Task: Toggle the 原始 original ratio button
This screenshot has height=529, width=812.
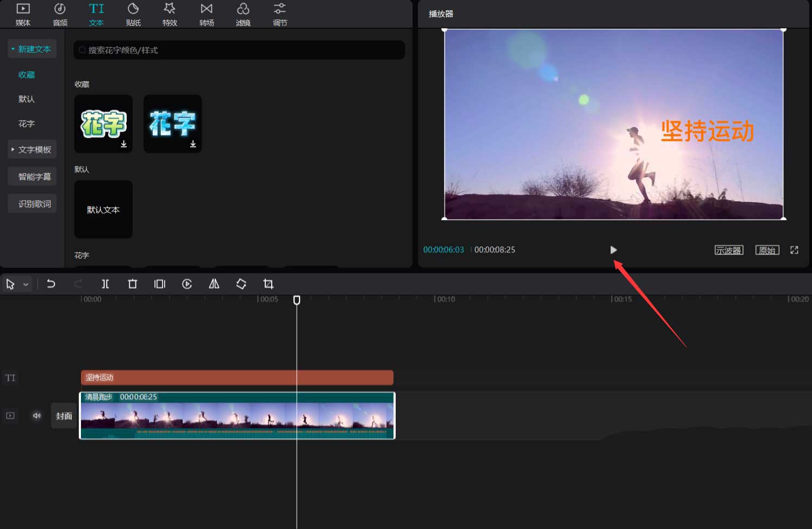Action: 767,250
